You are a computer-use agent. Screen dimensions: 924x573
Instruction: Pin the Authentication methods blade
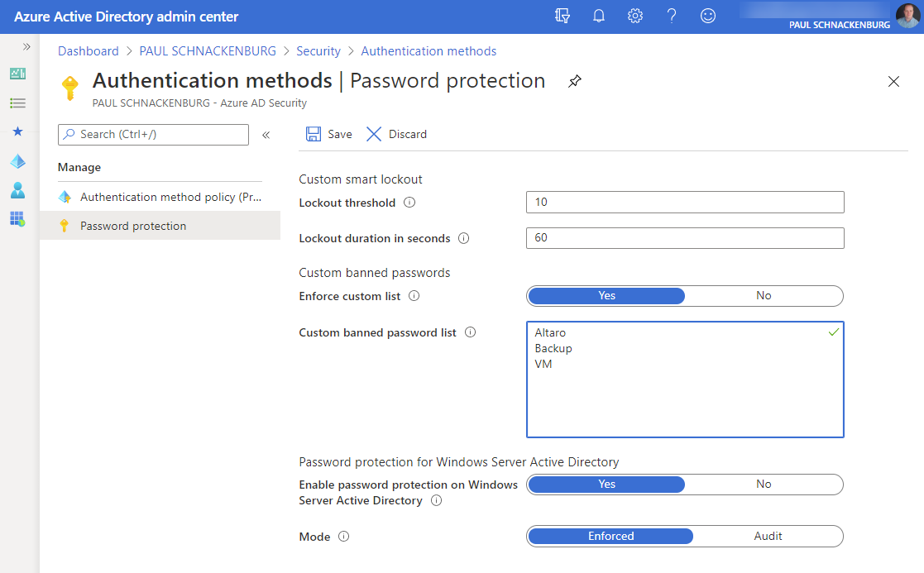click(x=575, y=81)
